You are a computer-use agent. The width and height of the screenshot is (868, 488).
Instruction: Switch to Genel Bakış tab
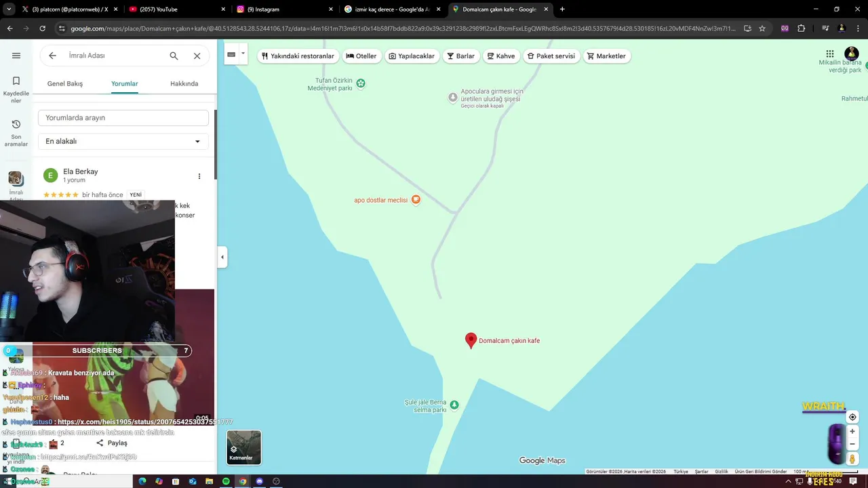pyautogui.click(x=65, y=83)
